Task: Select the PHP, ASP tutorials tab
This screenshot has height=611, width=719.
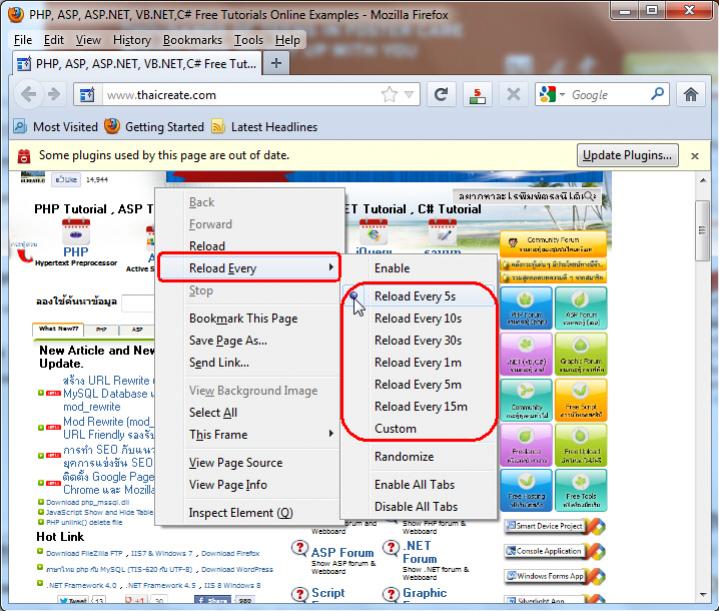Action: tap(137, 63)
